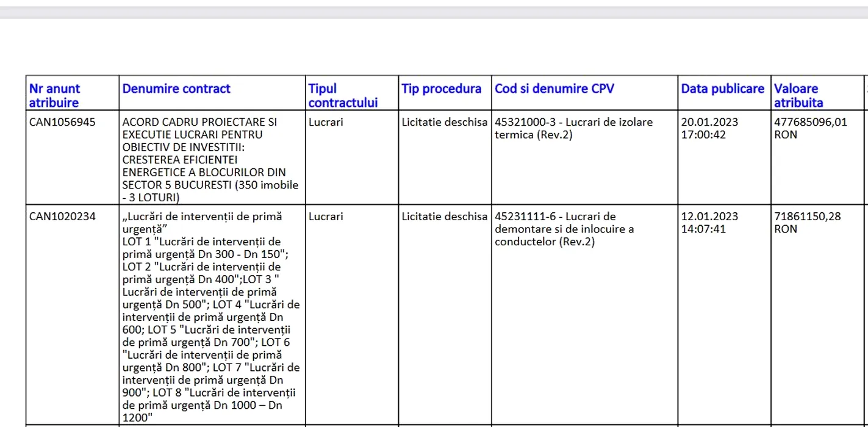Click the "Nr anunt atribuire" column header
The width and height of the screenshot is (868, 427).
click(55, 96)
